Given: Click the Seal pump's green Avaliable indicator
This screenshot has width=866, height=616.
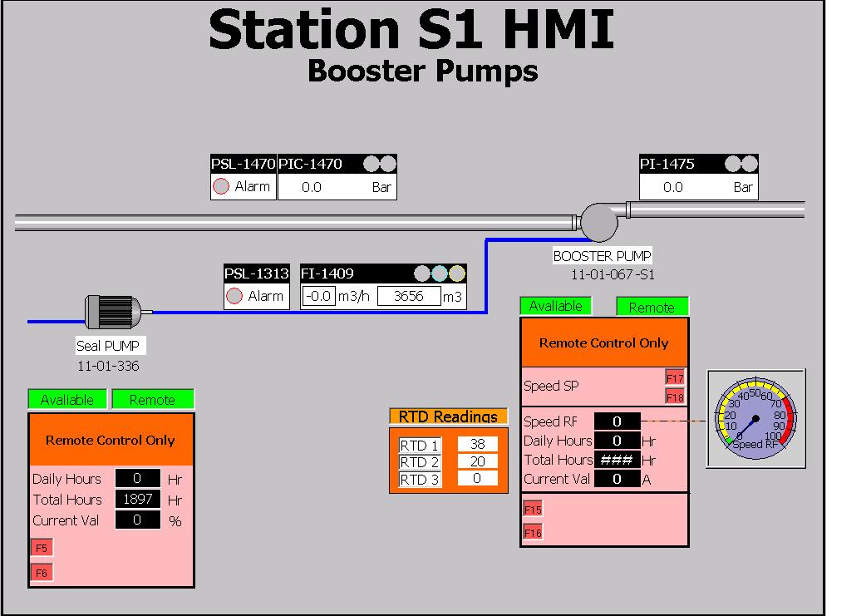Looking at the screenshot, I should 67,399.
